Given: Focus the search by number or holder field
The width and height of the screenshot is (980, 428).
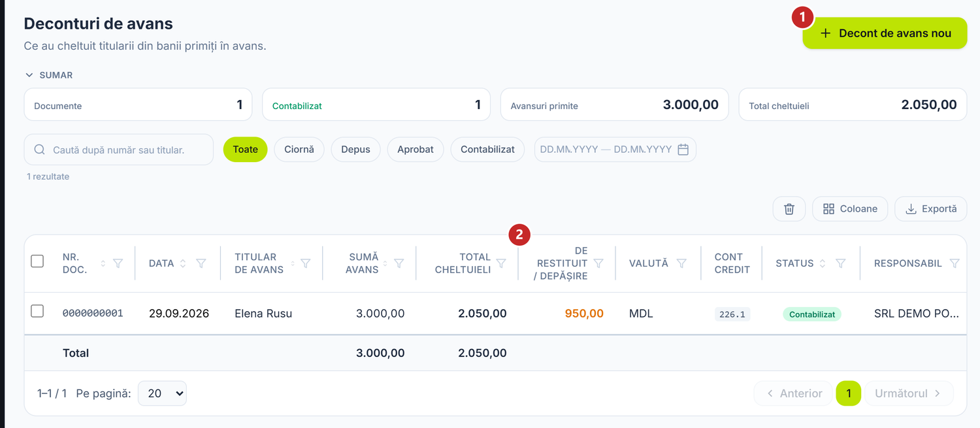Looking at the screenshot, I should 119,150.
